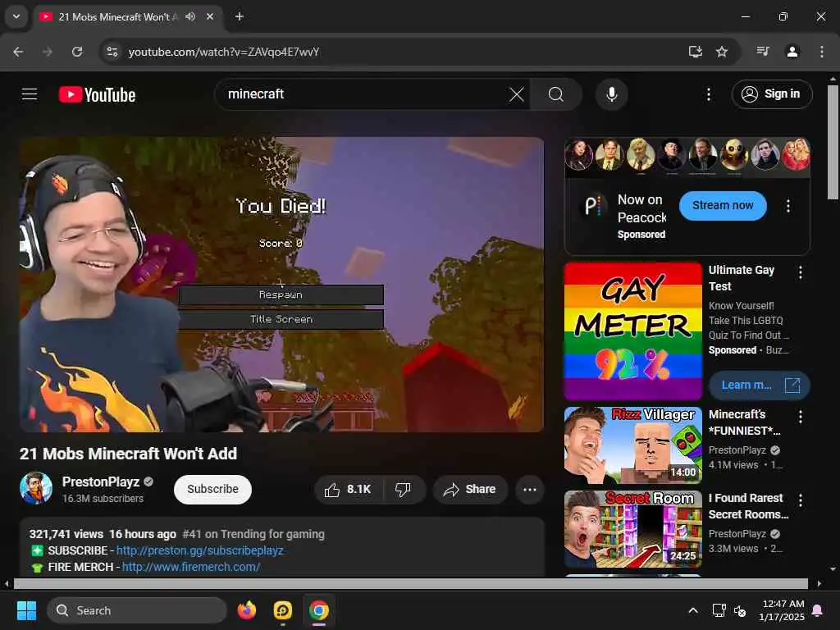The height and width of the screenshot is (630, 840).
Task: Like the video with thumbs up
Action: [x=348, y=489]
